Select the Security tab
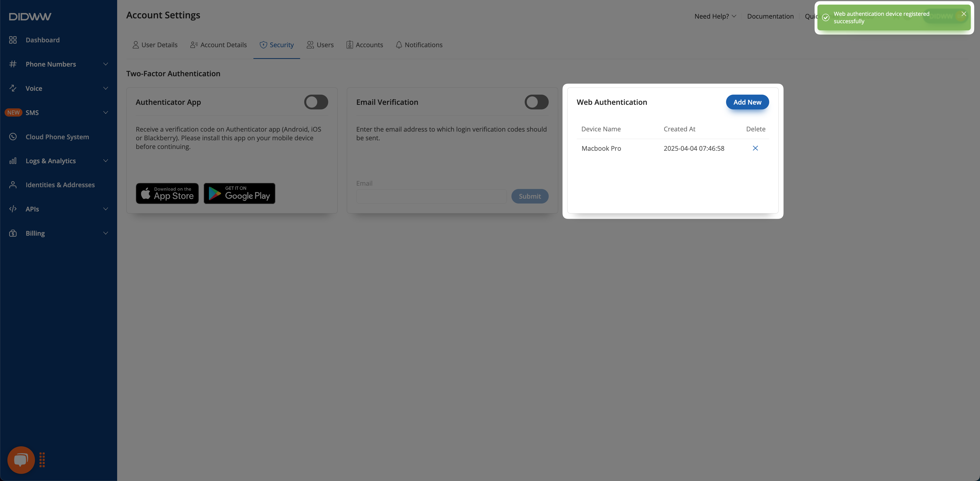 coord(277,45)
